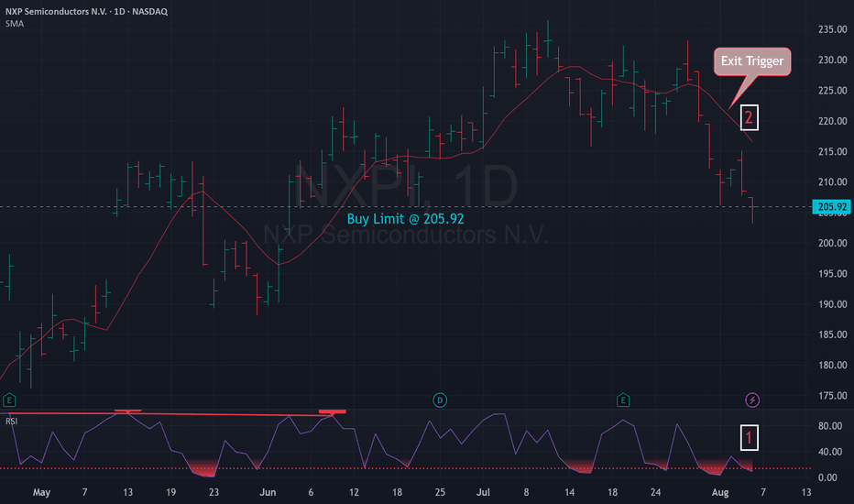
Task: Click the 180.00 price axis label
Action: click(x=832, y=365)
